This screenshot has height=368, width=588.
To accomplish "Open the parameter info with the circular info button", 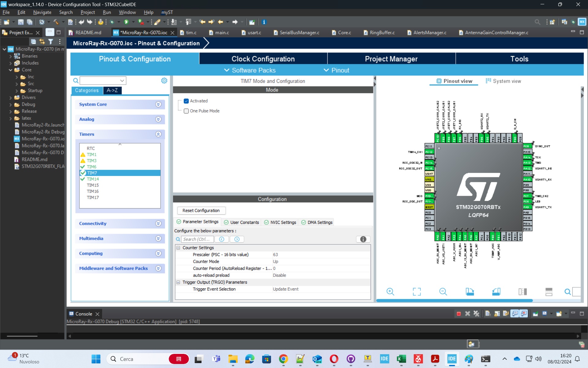I will 363,239.
